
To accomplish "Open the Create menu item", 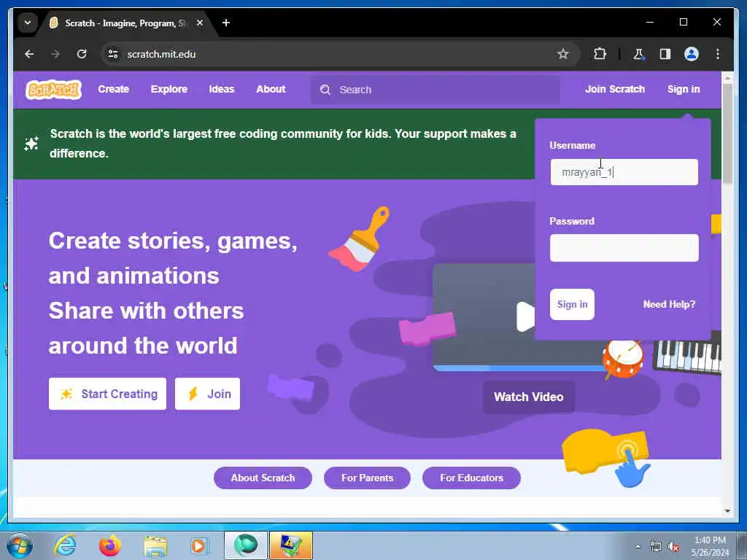I will point(113,89).
